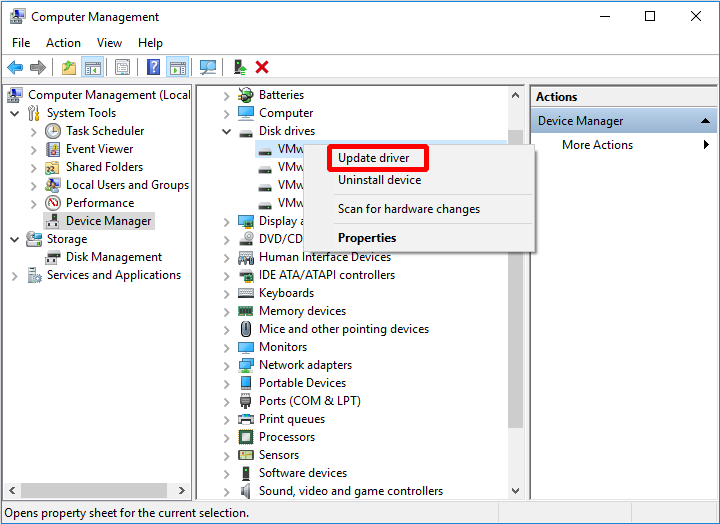The height and width of the screenshot is (524, 720).
Task: Toggle Show/Hide Console Tree toolbar icon
Action: (92, 68)
